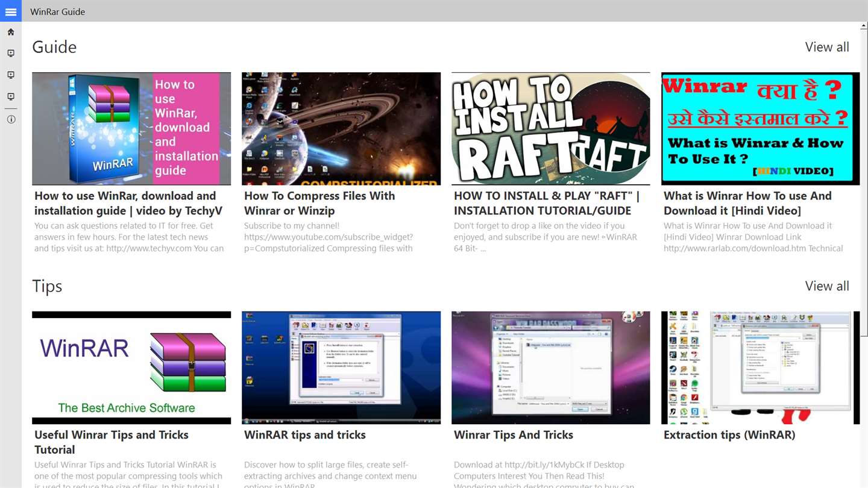Viewport: 868px width, 488px height.
Task: Open the hamburger navigation menu
Action: (x=11, y=11)
